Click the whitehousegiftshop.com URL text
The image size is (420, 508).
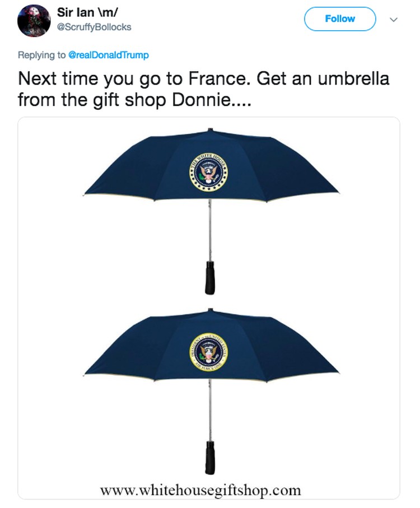point(200,490)
